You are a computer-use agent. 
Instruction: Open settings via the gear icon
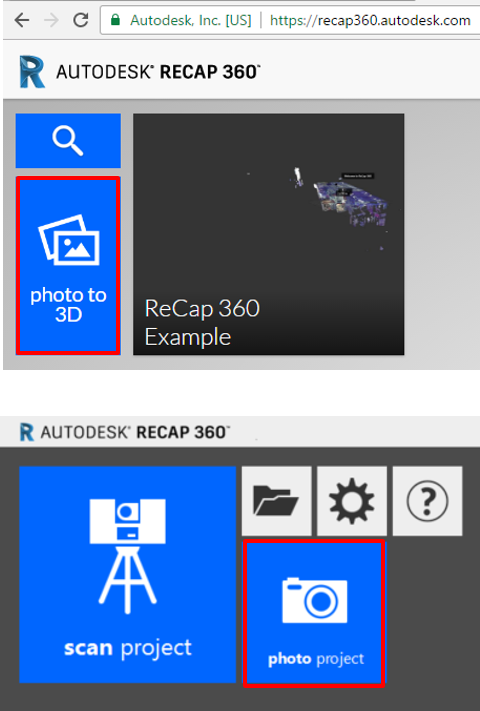(352, 501)
